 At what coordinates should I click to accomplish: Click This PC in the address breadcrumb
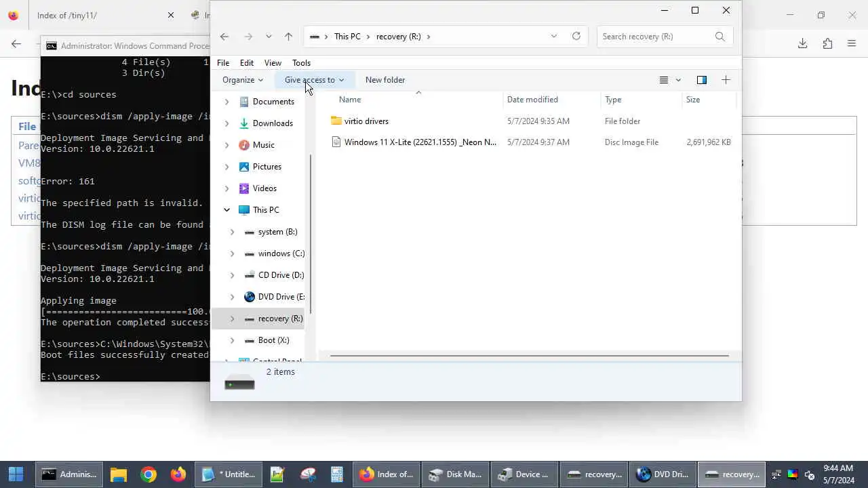pos(347,37)
